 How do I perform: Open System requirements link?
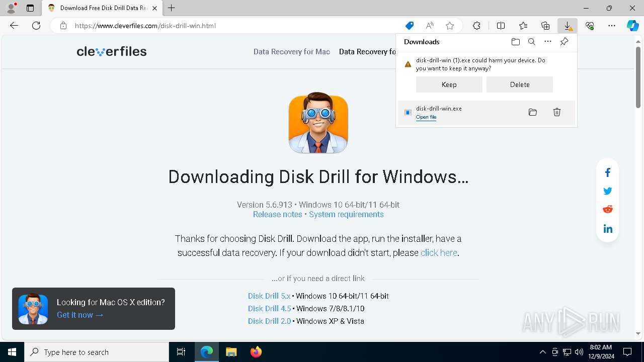coord(346,214)
